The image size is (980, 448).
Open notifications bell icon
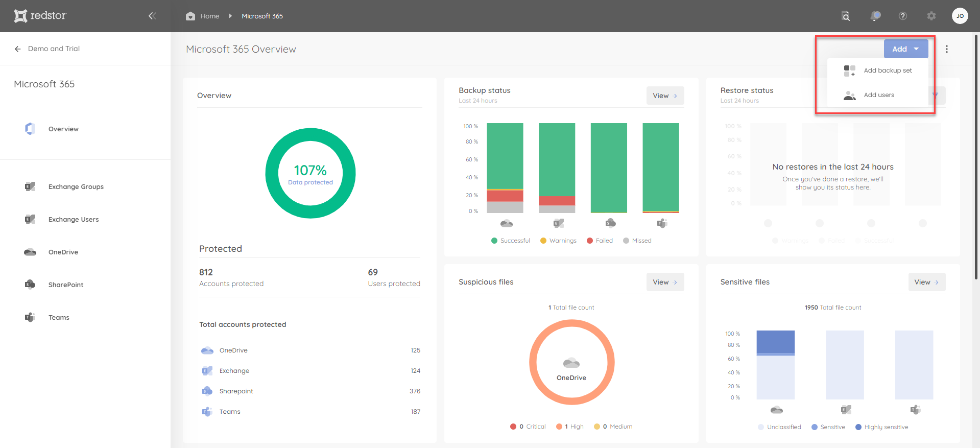click(875, 16)
